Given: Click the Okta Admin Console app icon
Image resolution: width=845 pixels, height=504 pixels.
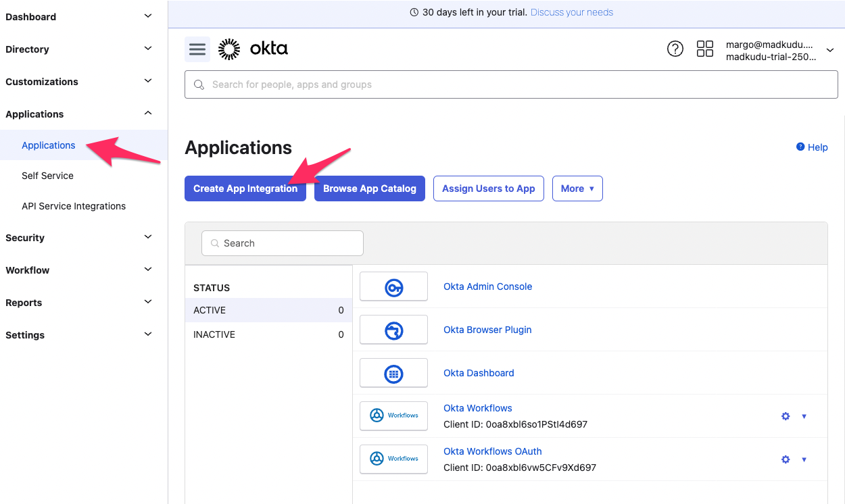Looking at the screenshot, I should (x=394, y=286).
